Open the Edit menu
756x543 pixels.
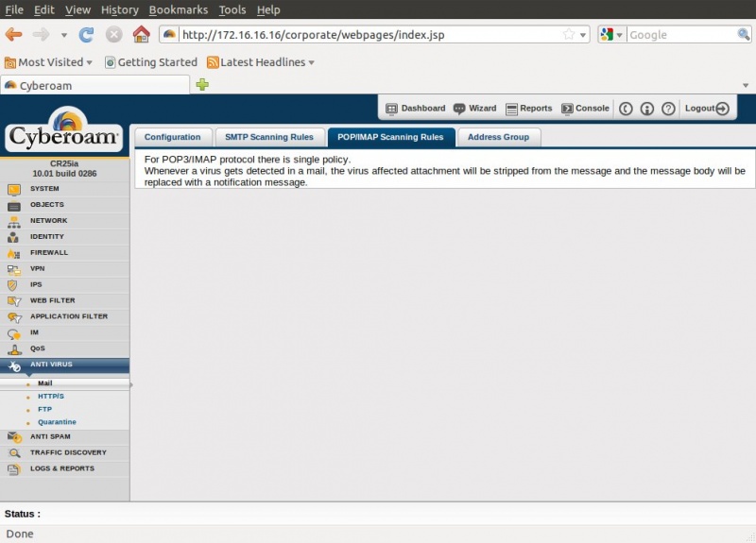[x=43, y=9]
